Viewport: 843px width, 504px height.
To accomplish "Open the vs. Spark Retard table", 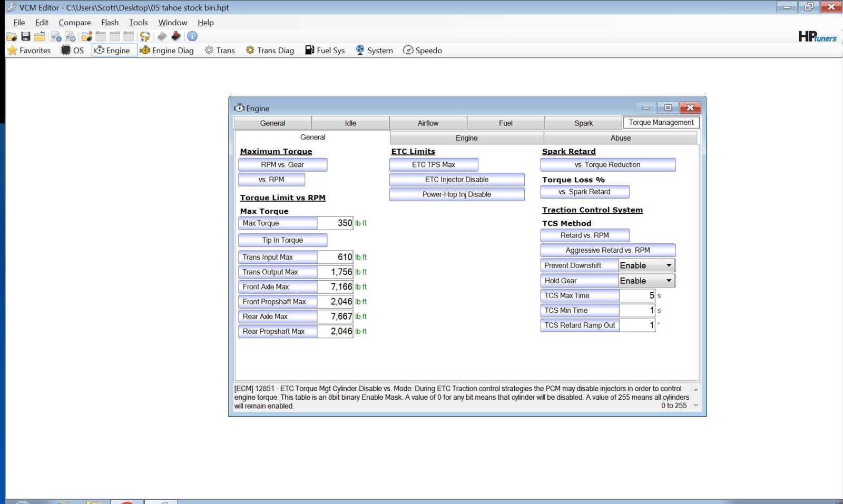I will [585, 192].
